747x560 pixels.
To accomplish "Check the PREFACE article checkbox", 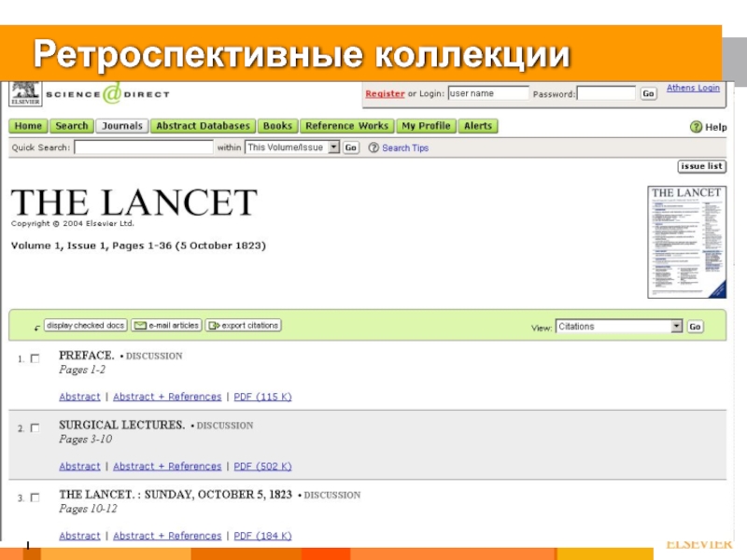I will tap(35, 358).
